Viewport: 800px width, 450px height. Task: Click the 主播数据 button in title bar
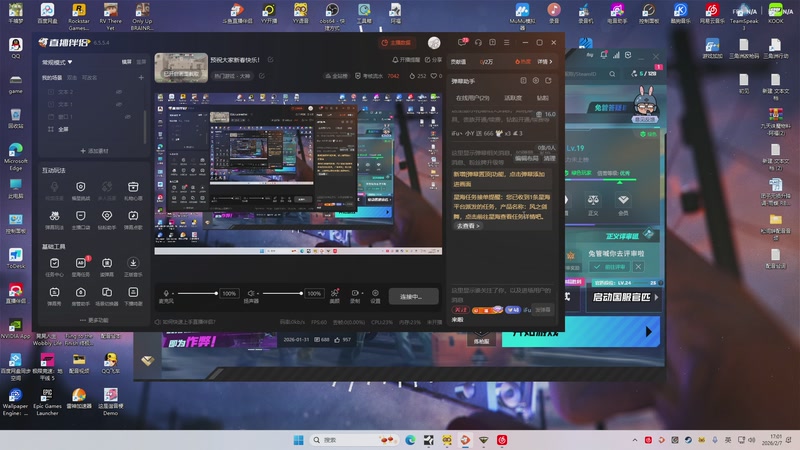pyautogui.click(x=396, y=43)
